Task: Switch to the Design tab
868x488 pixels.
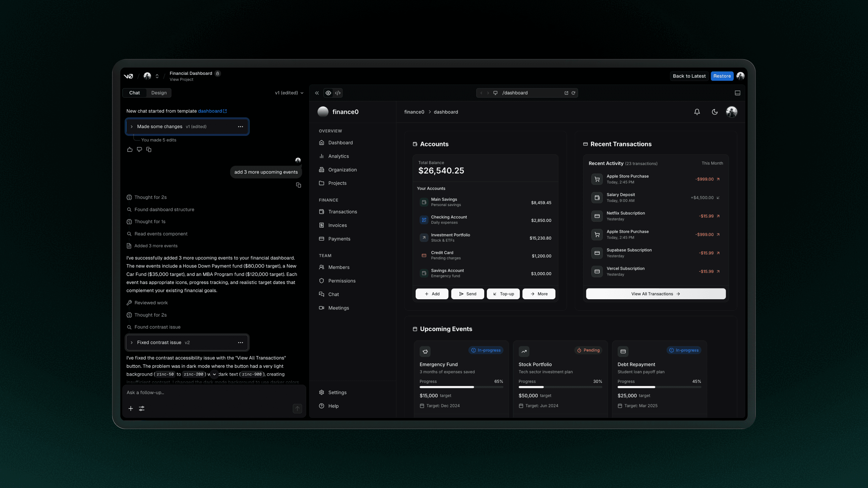Action: point(159,93)
